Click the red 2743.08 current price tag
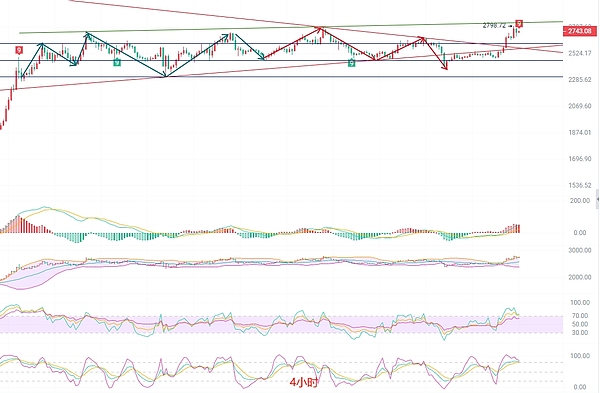 coord(579,31)
